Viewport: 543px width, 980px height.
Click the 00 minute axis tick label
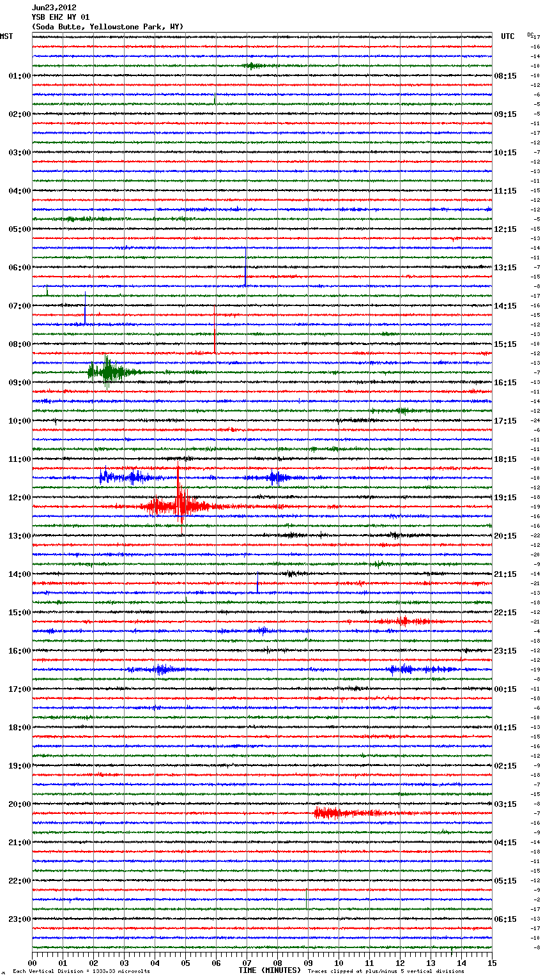pyautogui.click(x=32, y=963)
